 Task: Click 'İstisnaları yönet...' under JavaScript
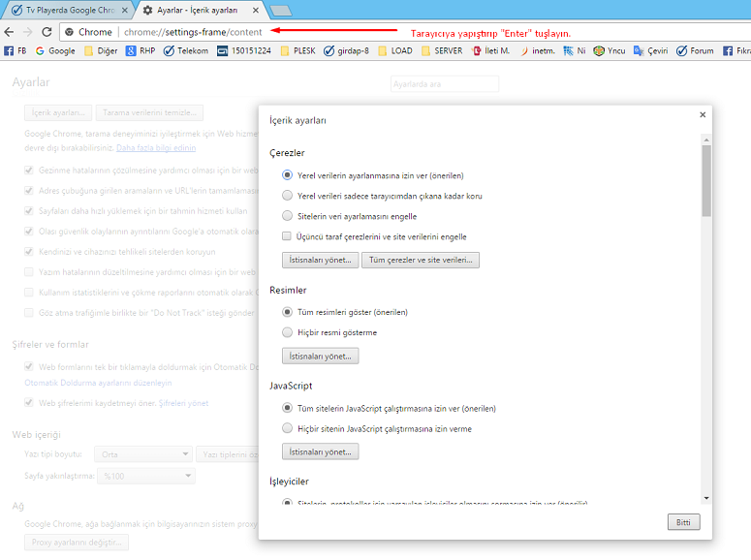[320, 451]
